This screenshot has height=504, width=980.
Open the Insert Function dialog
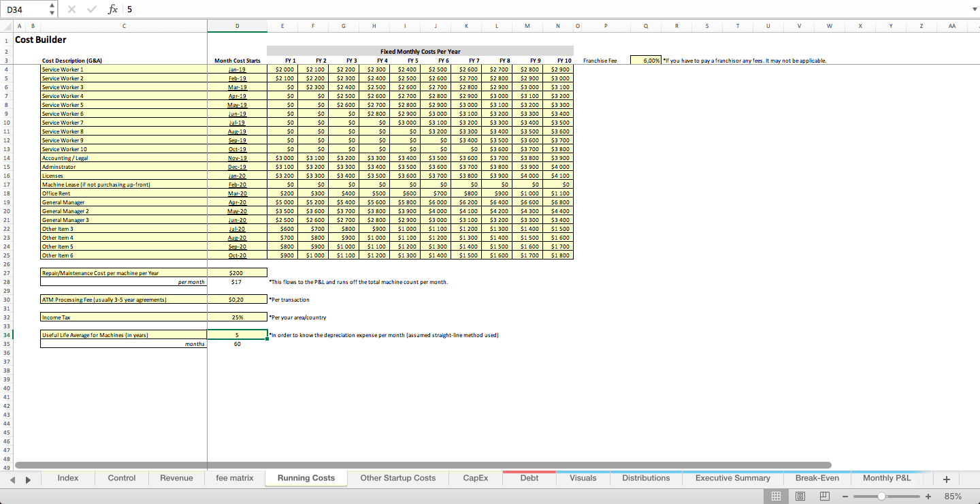pos(113,9)
